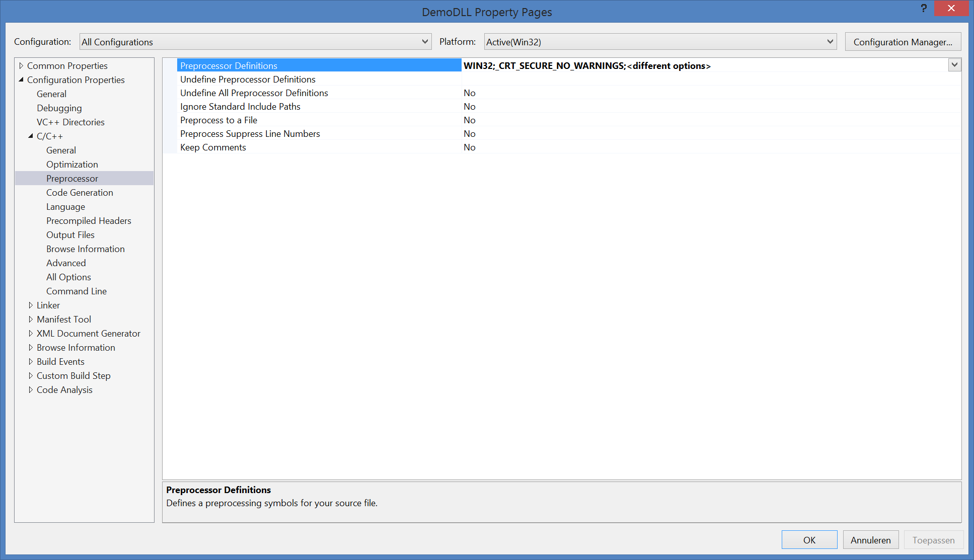Cancel with the Annuleren button

(x=871, y=540)
